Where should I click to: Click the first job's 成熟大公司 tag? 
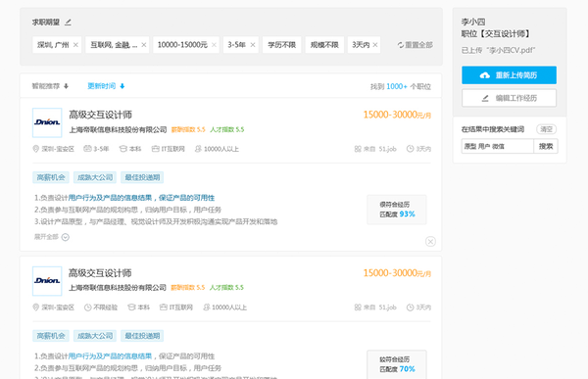coord(95,177)
